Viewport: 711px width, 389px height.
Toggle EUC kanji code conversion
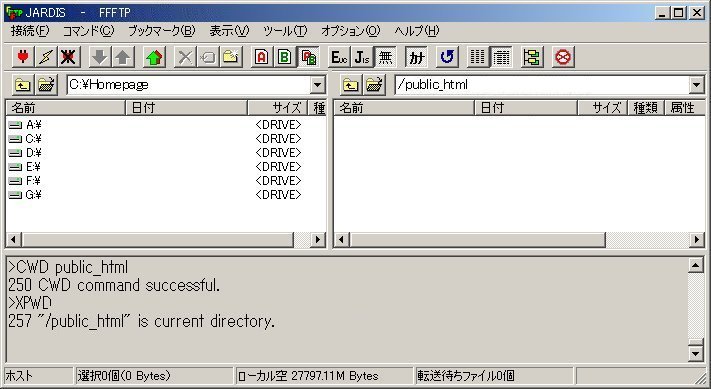(339, 57)
